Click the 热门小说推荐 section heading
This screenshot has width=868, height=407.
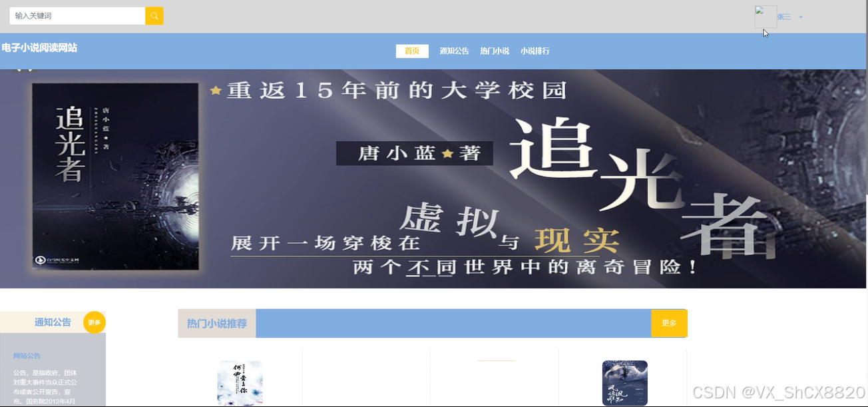tap(217, 324)
